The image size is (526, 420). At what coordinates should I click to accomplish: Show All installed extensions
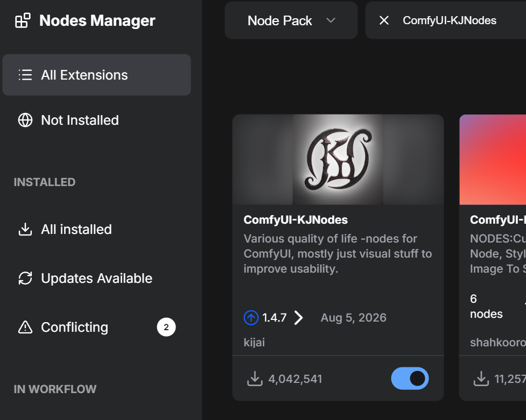(x=96, y=229)
